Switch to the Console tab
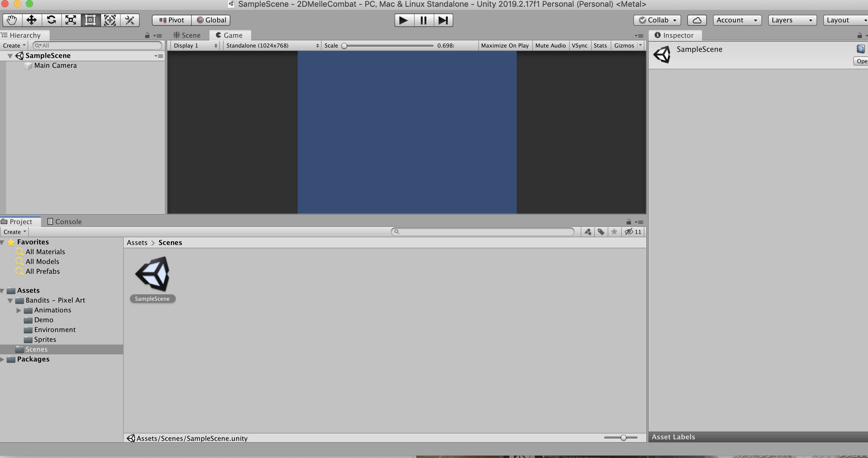This screenshot has height=458, width=868. [x=64, y=222]
